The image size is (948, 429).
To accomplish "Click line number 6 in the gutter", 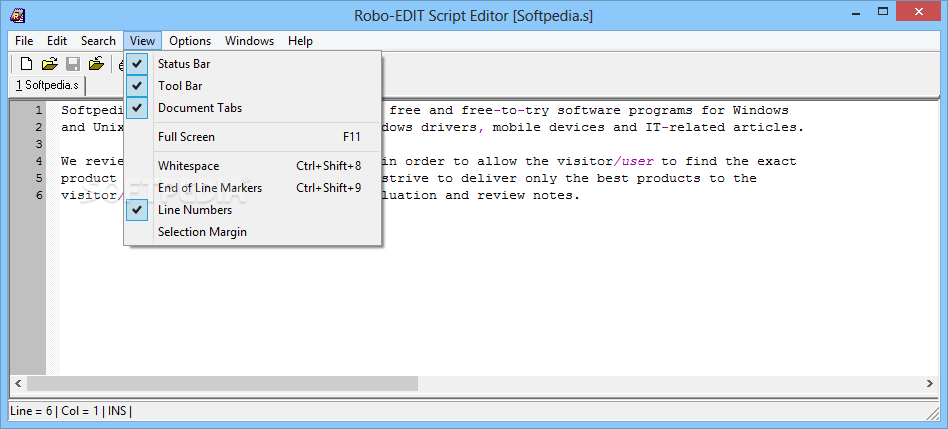I will 38,195.
